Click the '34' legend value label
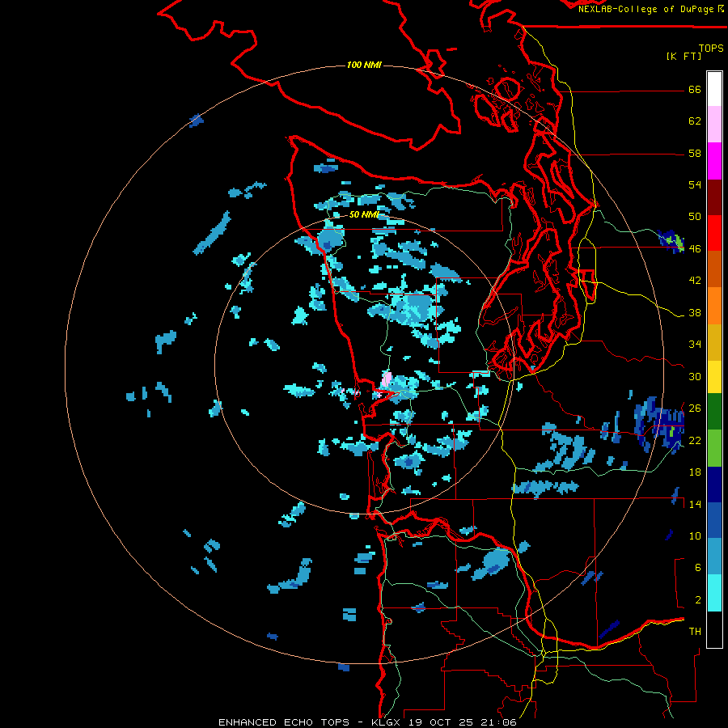Viewport: 728px width, 728px height. pos(695,345)
